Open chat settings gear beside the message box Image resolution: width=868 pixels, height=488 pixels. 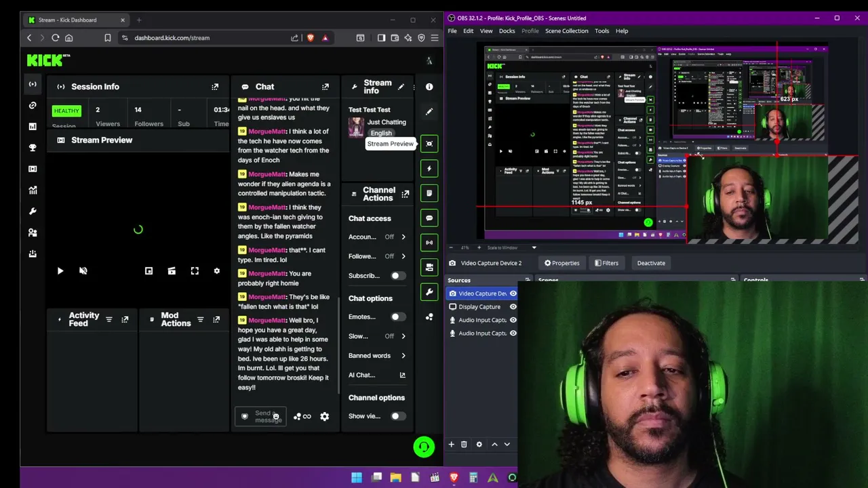325,416
